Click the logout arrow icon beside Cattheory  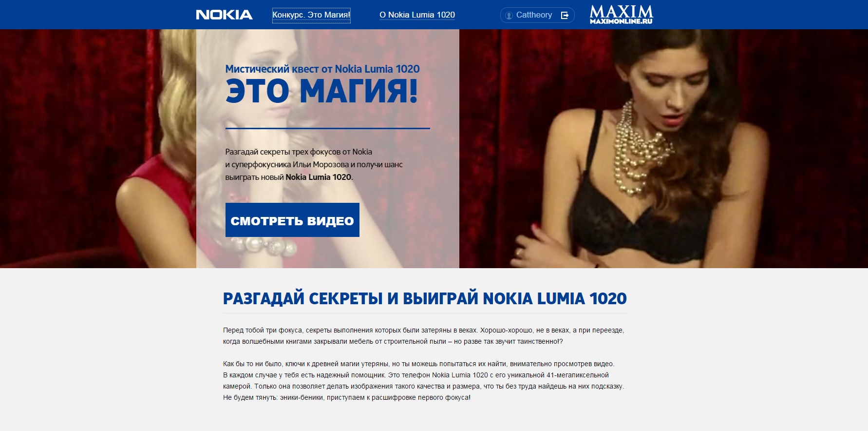(565, 15)
